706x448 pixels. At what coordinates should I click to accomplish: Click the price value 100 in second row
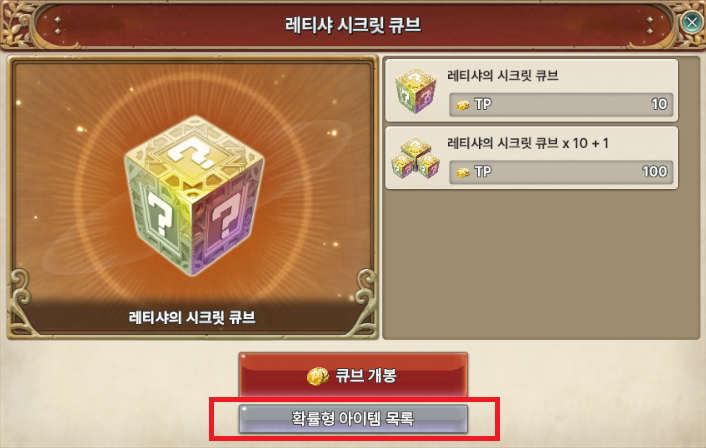click(655, 172)
